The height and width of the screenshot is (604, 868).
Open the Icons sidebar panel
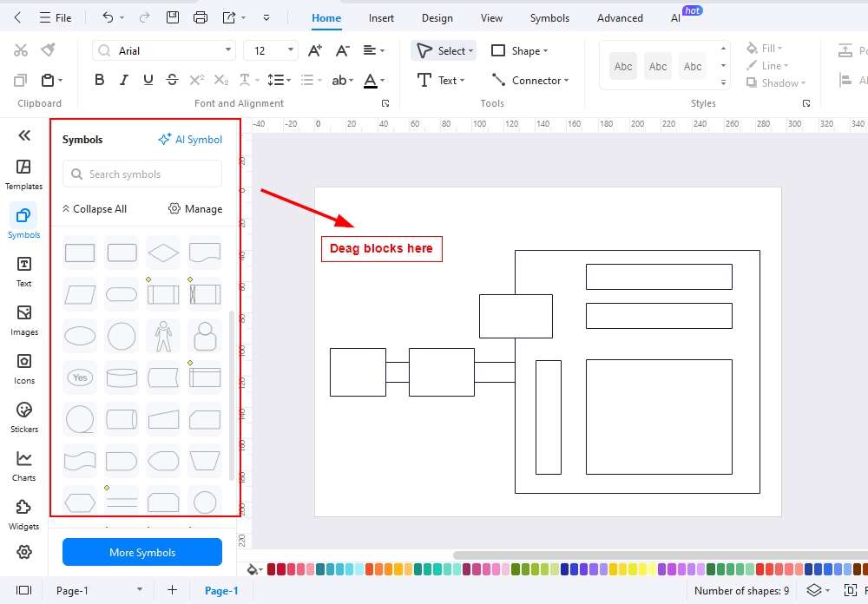23,370
